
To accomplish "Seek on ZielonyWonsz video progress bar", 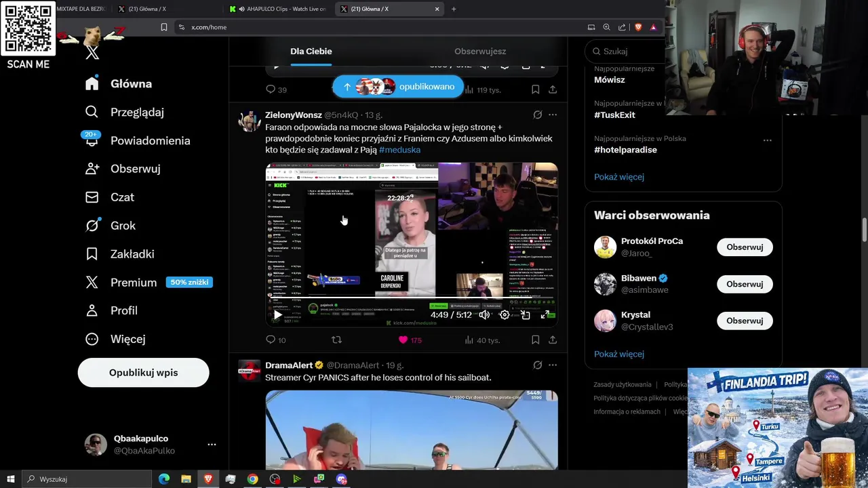I will click(412, 298).
